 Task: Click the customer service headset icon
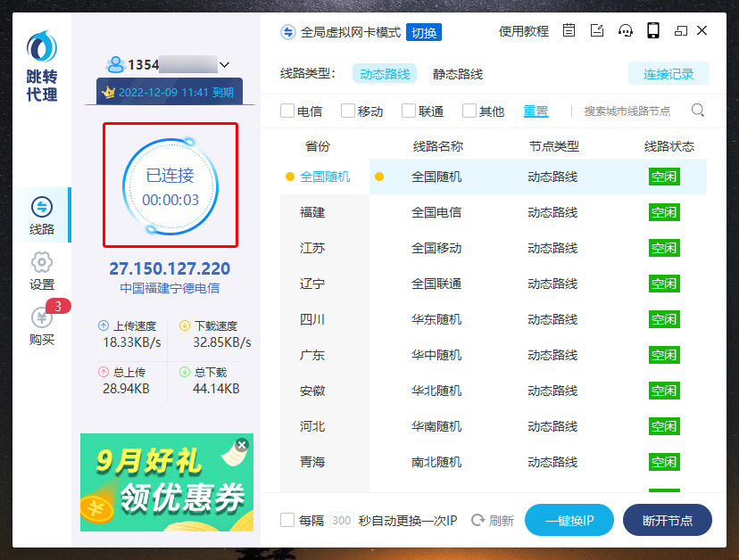click(x=625, y=31)
